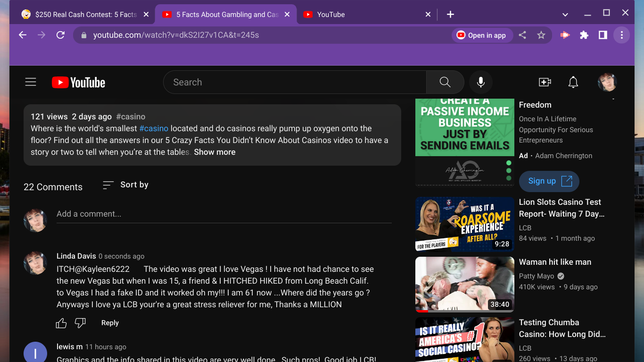Click the #casino hashtag in description text
The width and height of the screenshot is (644, 362).
click(154, 128)
